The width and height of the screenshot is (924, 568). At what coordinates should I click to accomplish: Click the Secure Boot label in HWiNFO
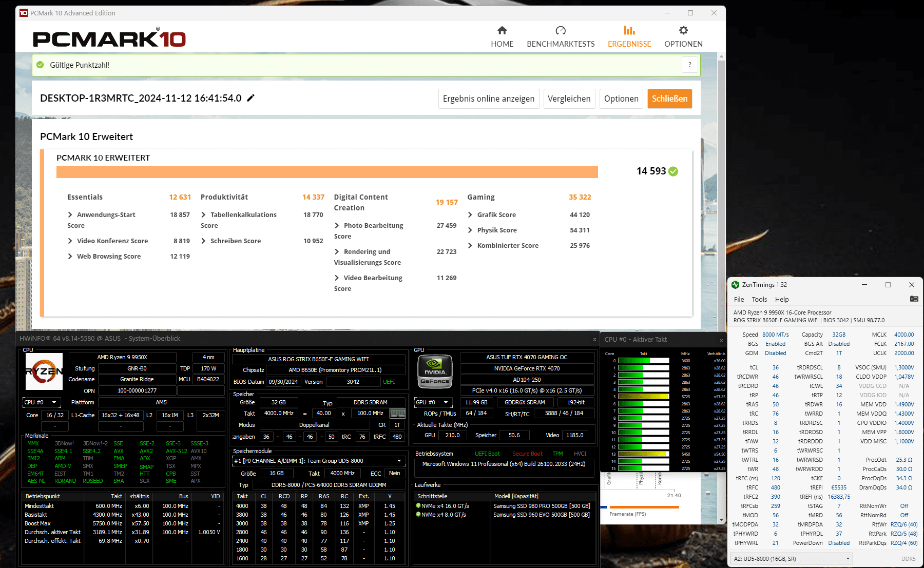(x=527, y=454)
